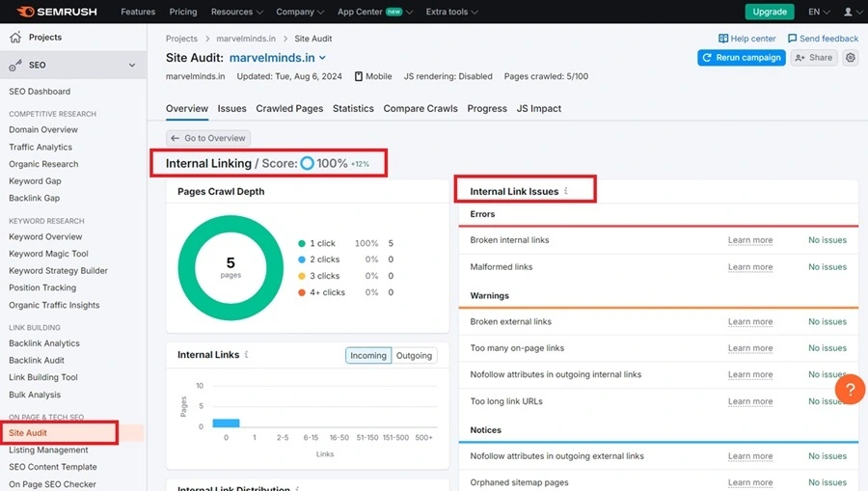Click the SEO key icon in sidebar
The height and width of the screenshot is (491, 868).
(15, 65)
